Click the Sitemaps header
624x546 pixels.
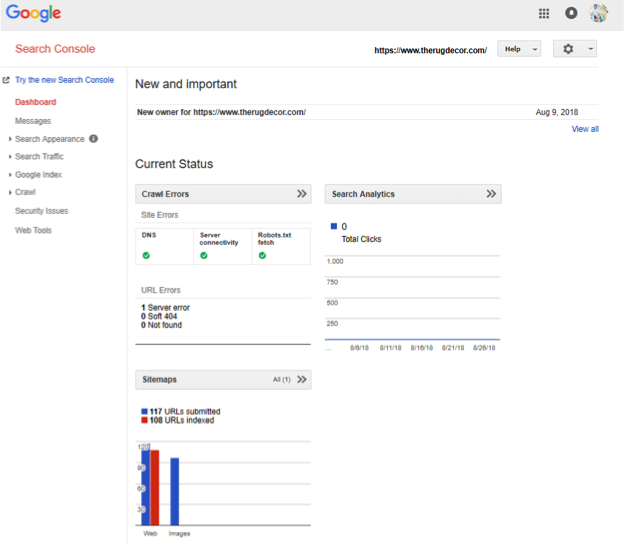pos(223,380)
